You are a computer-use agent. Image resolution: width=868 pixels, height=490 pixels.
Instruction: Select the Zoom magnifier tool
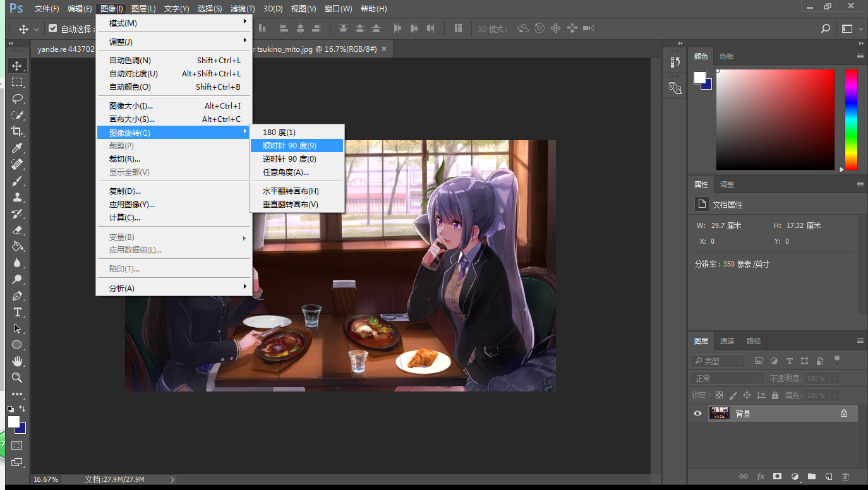point(17,378)
